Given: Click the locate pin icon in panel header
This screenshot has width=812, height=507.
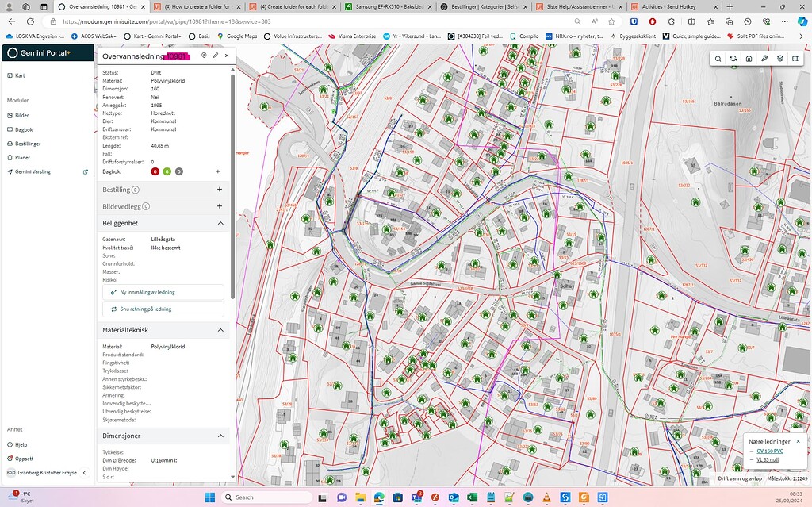Looking at the screenshot, I should click(x=204, y=56).
